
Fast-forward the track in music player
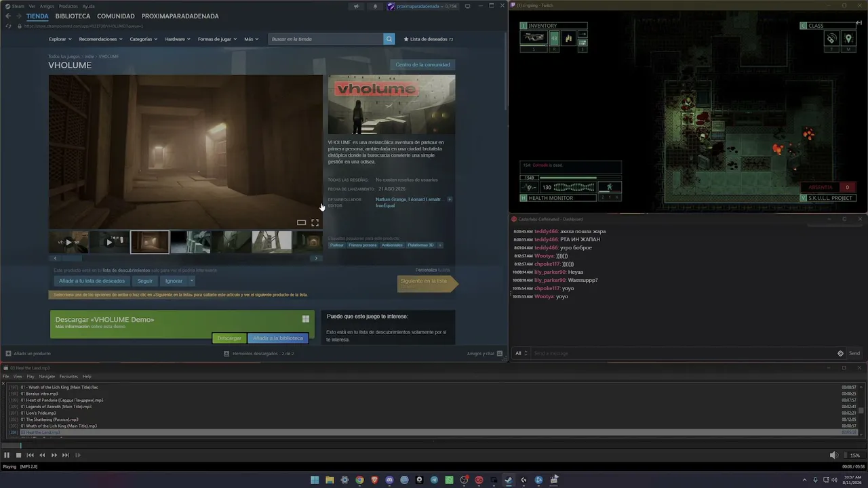click(54, 455)
